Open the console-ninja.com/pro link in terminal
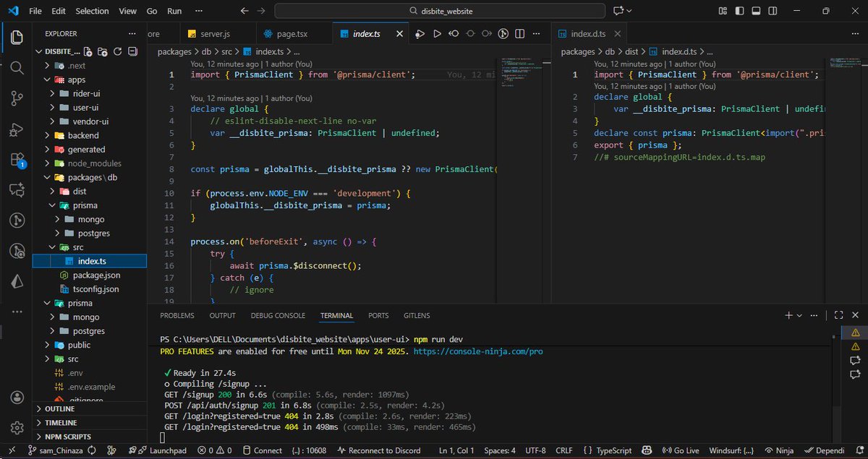This screenshot has height=459, width=868. 477,351
